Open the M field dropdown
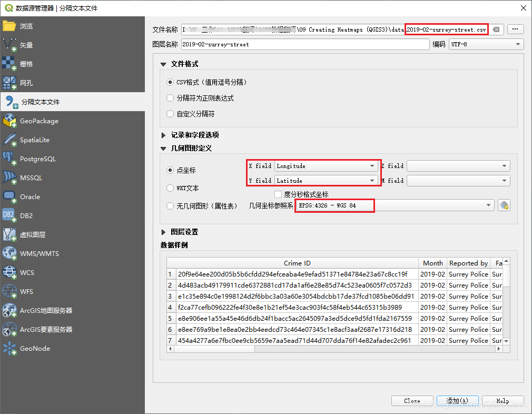Screen dimensions: 532x414 [x=458, y=181]
